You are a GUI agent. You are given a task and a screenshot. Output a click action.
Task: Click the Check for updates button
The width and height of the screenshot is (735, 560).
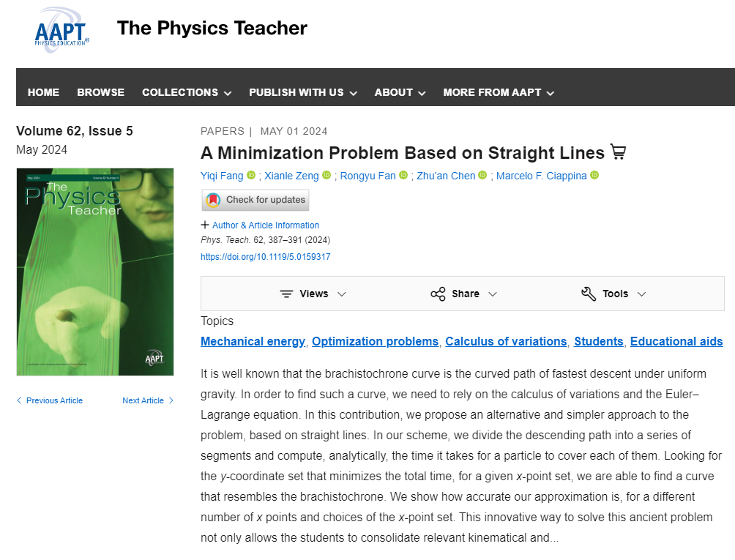click(x=255, y=200)
